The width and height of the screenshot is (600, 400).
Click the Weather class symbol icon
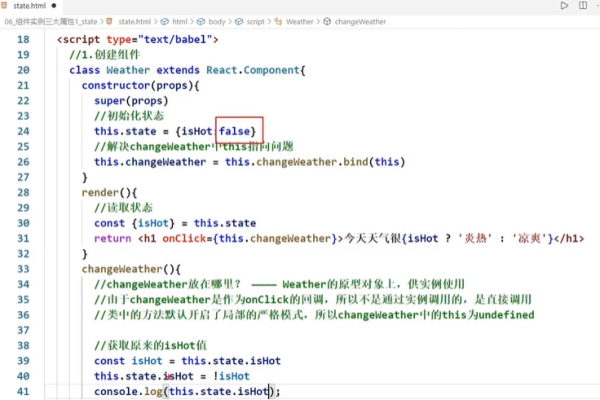278,21
